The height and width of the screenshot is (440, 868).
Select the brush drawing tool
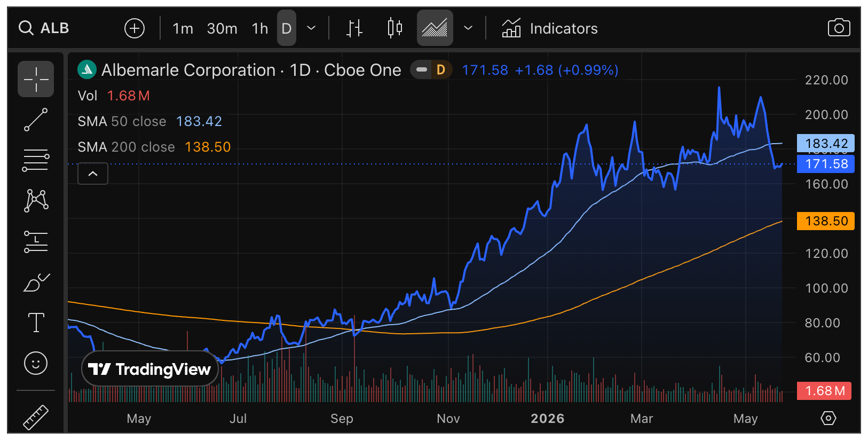coord(36,282)
